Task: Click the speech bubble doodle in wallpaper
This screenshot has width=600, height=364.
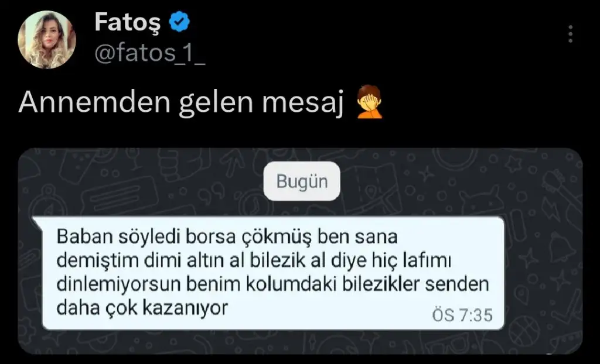Action: point(121,196)
